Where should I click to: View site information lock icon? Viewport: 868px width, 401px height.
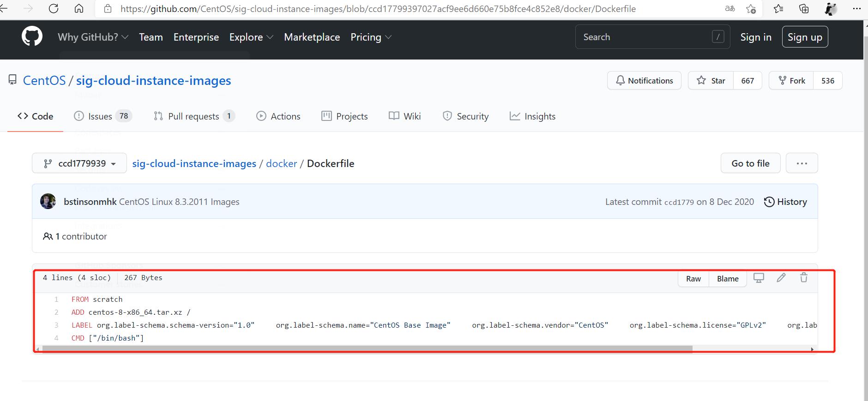108,9
